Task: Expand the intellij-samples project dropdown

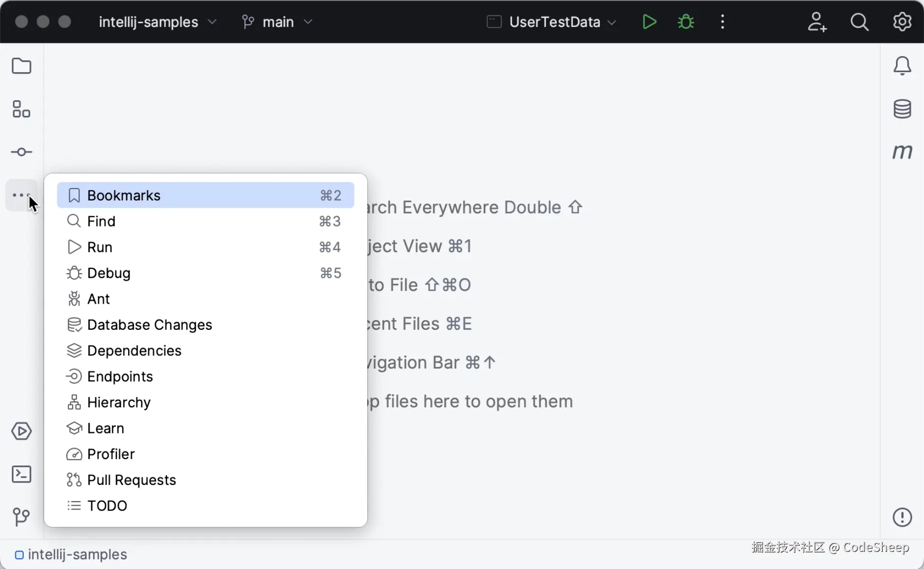Action: 158,22
